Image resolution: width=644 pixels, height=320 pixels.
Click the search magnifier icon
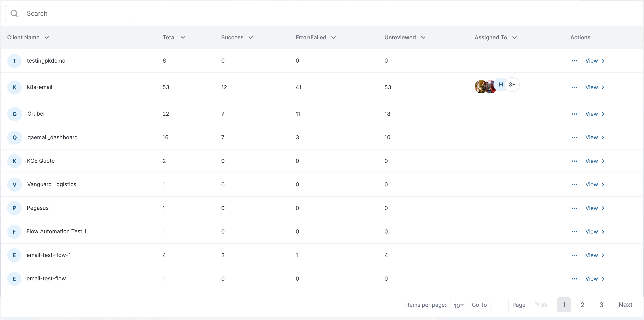[14, 13]
